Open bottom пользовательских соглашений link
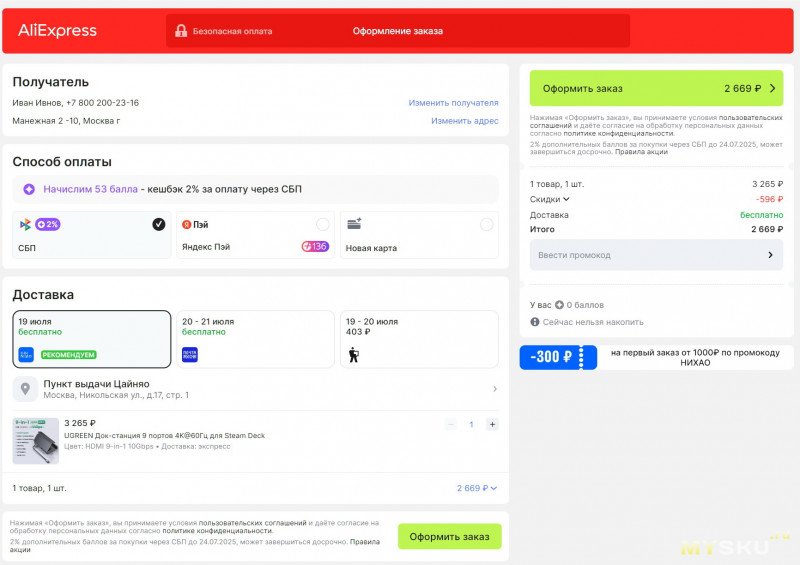Viewport: 800px width, 565px height. tap(253, 523)
